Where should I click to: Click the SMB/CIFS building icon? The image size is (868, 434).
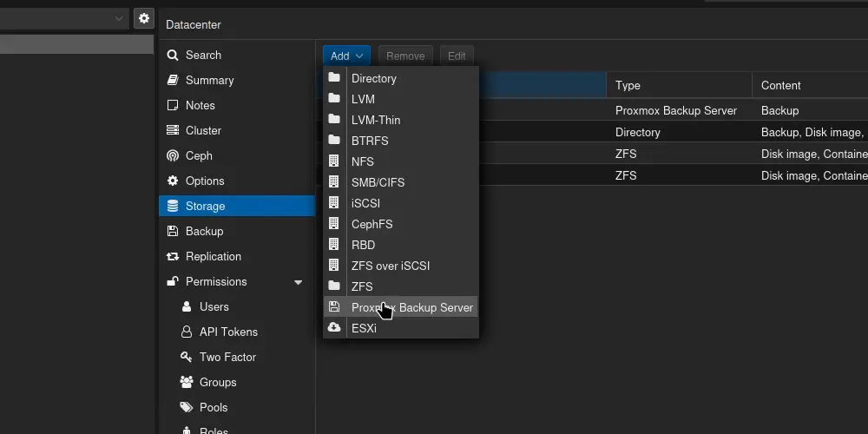[x=334, y=181]
